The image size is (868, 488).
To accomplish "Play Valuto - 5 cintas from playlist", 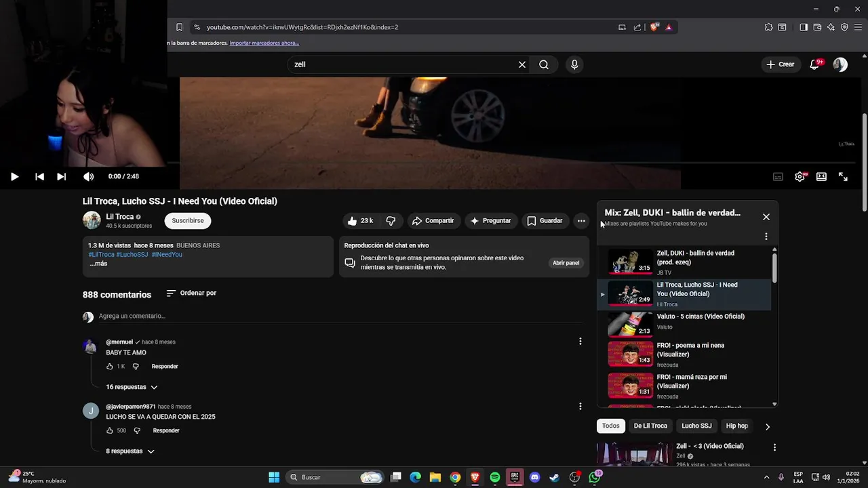I will coord(684,324).
